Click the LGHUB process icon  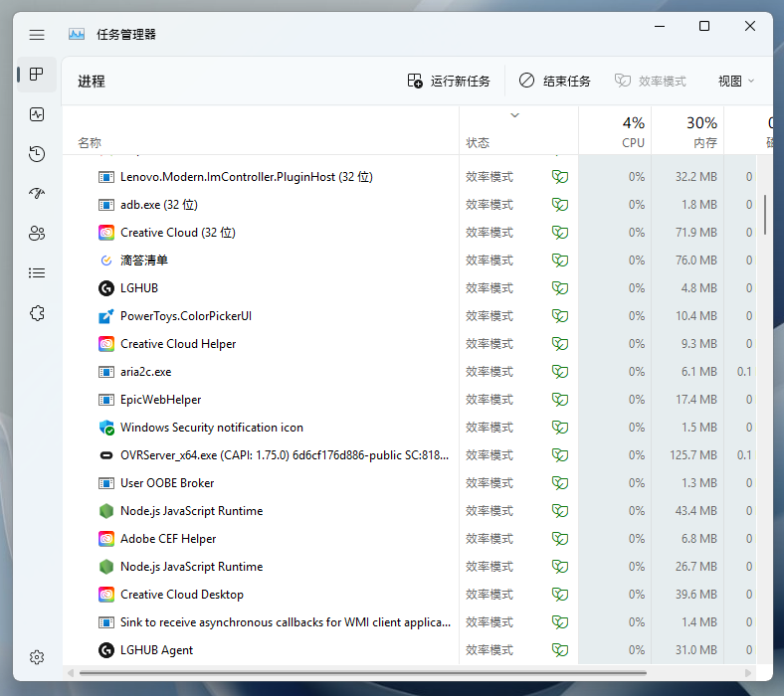pyautogui.click(x=106, y=288)
